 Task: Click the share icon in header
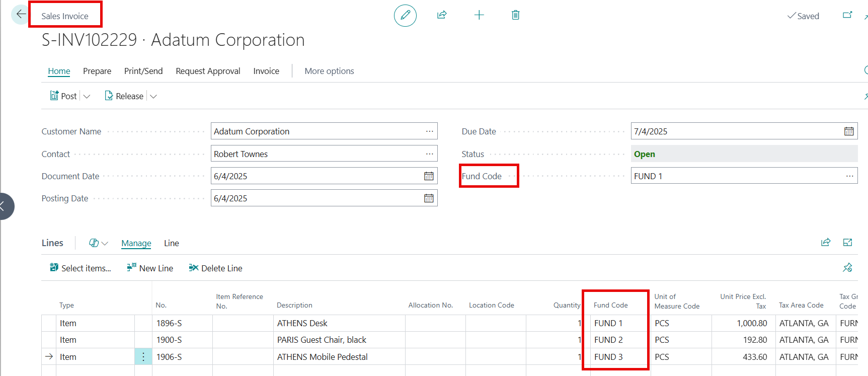tap(442, 15)
